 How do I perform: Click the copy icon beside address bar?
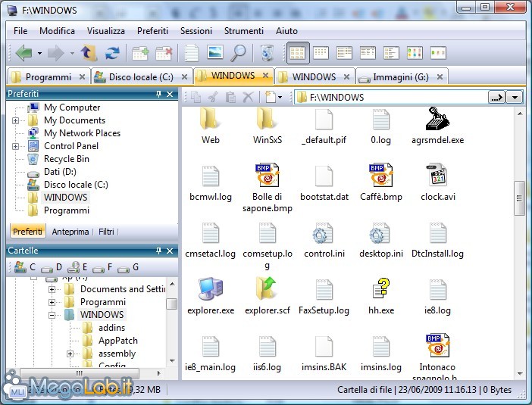[x=196, y=97]
